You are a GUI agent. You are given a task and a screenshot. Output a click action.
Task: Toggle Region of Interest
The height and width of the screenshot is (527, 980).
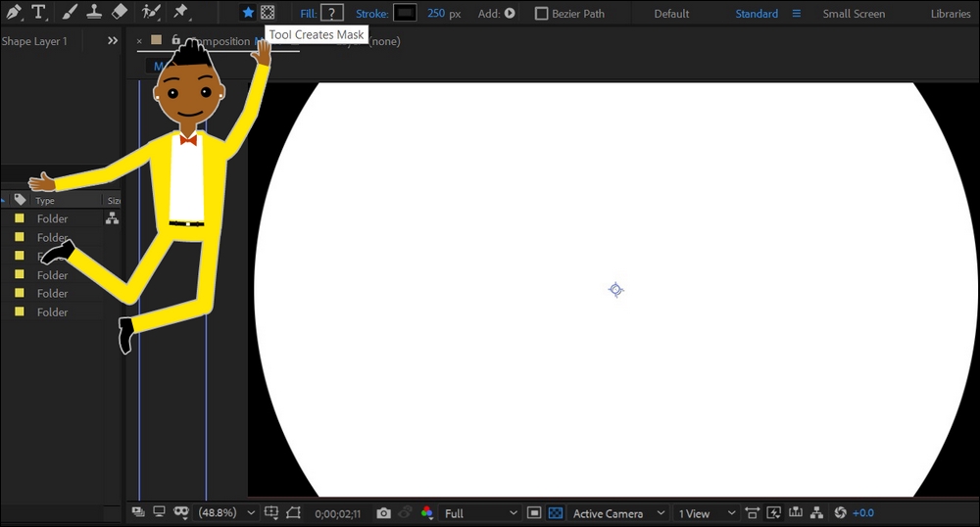293,512
